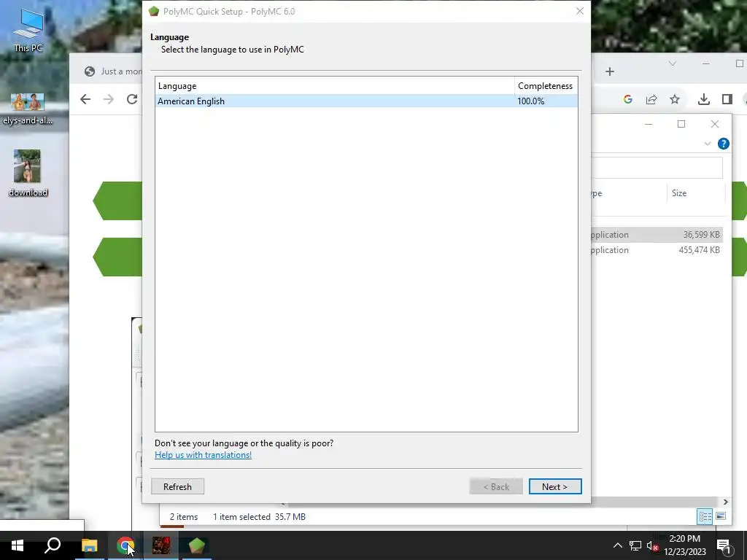This screenshot has width=747, height=560.
Task: Toggle Chrome side panel icon
Action: click(727, 99)
